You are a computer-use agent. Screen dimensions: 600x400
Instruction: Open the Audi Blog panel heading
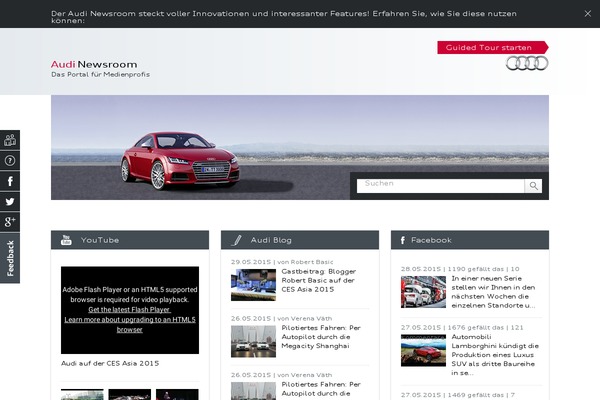click(271, 240)
